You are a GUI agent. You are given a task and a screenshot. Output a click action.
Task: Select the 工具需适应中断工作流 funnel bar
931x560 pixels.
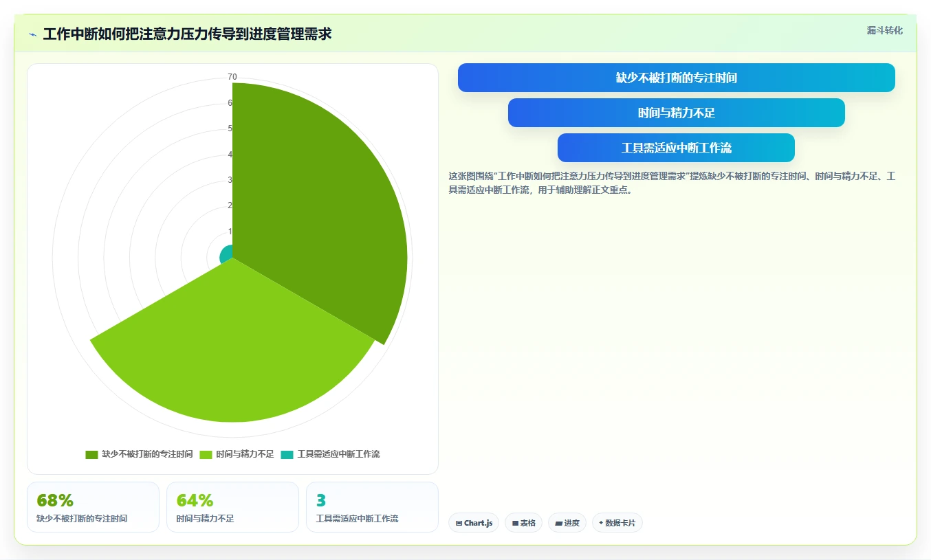677,148
